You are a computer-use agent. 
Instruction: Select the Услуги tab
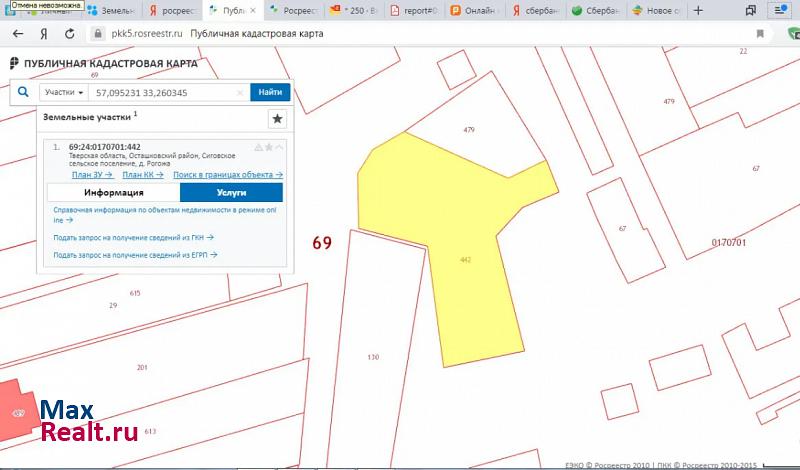(x=230, y=193)
